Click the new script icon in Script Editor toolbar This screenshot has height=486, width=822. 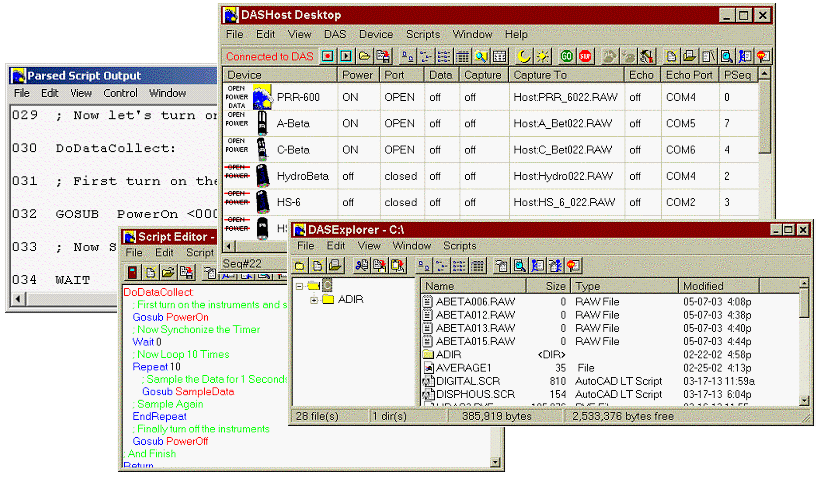[x=150, y=273]
